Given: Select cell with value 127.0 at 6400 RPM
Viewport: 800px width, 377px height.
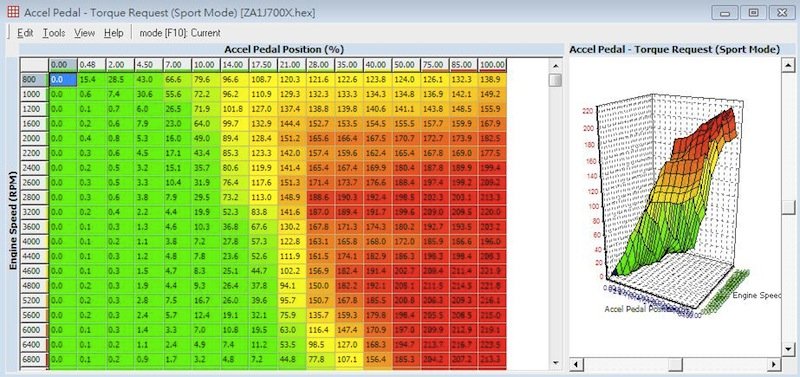Looking at the screenshot, I should click(x=348, y=345).
